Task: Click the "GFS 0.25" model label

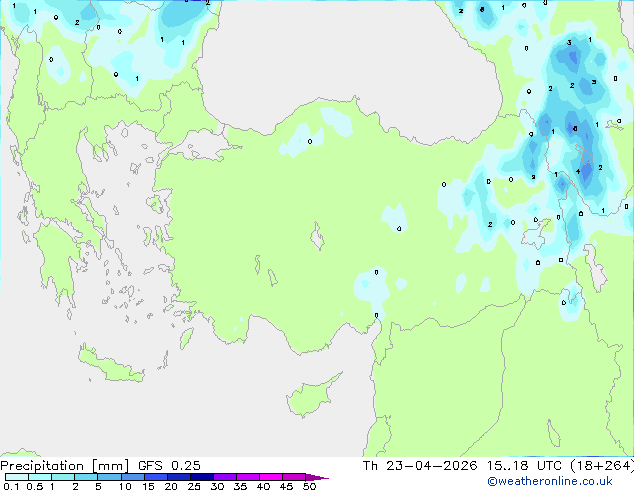Action: (x=169, y=466)
